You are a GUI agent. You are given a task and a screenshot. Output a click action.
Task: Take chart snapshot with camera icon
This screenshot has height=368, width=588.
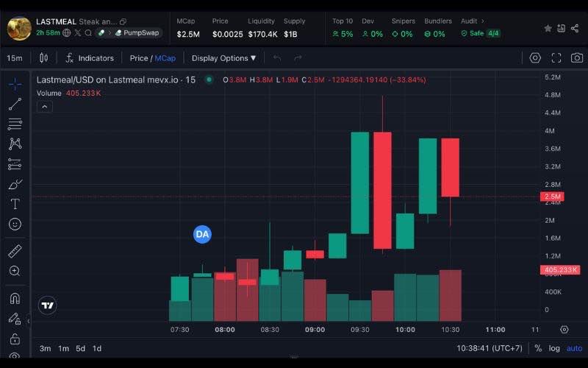(577, 58)
